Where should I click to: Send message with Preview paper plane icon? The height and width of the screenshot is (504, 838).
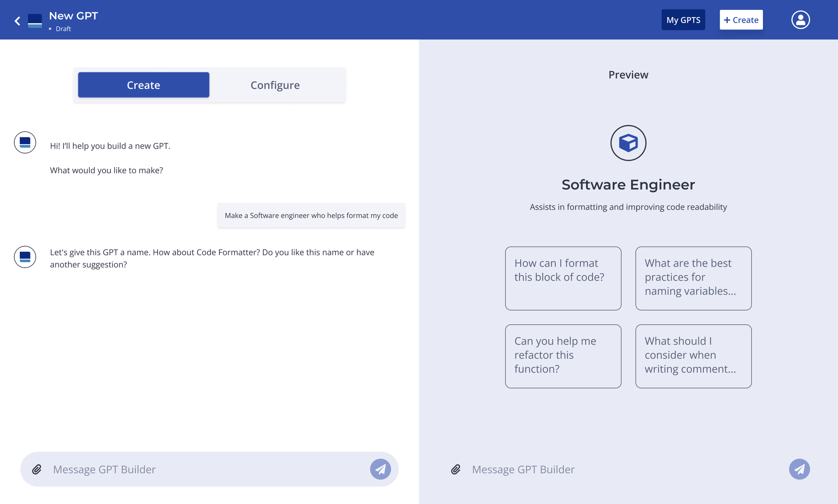799,469
